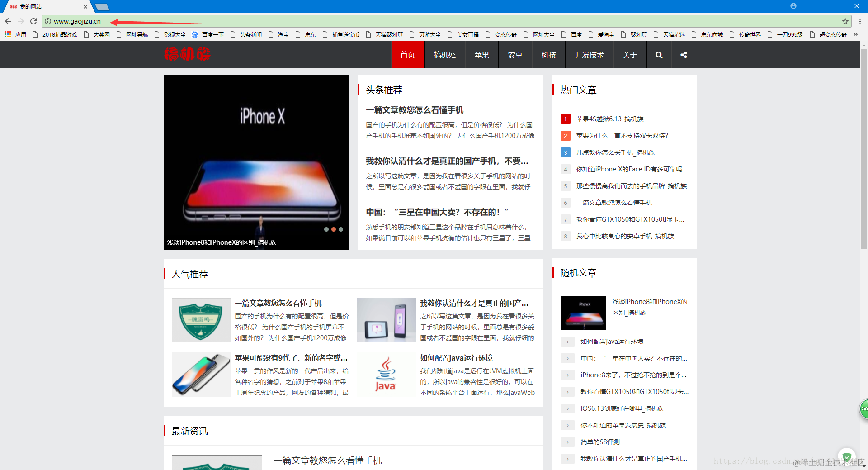Click the blue rank 3 badge
868x470 pixels.
coord(566,152)
